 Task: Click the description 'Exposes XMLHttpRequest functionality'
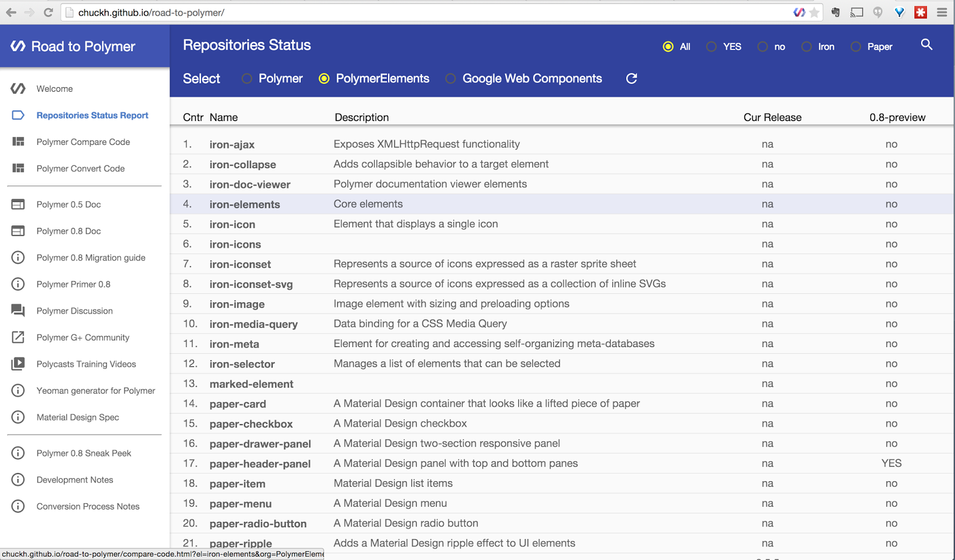(427, 144)
